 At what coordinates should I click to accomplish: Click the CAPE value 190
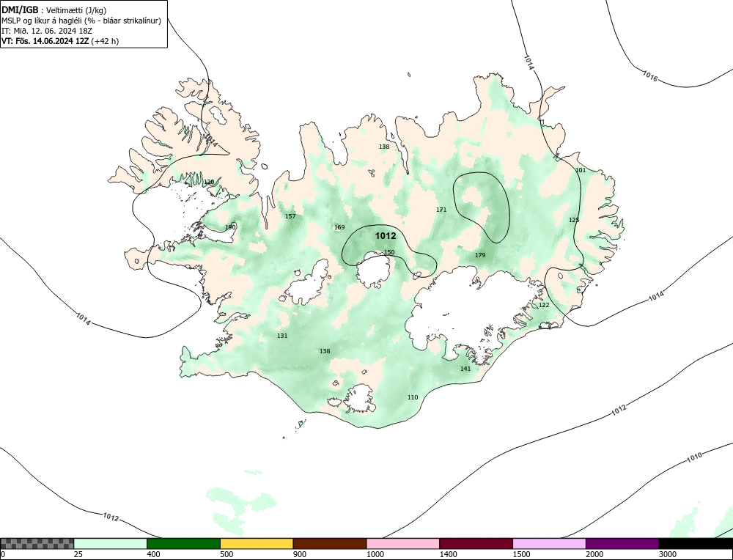click(x=230, y=227)
